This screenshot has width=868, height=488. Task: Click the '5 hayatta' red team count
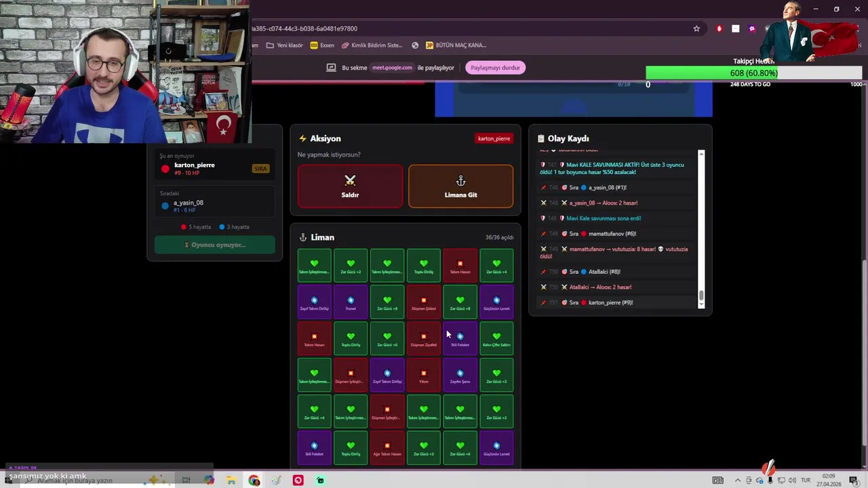196,227
